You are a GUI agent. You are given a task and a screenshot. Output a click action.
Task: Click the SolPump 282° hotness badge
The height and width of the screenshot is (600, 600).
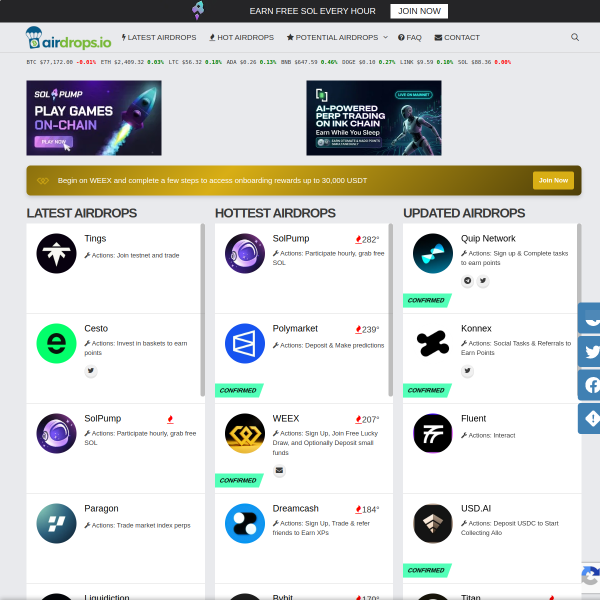click(367, 240)
